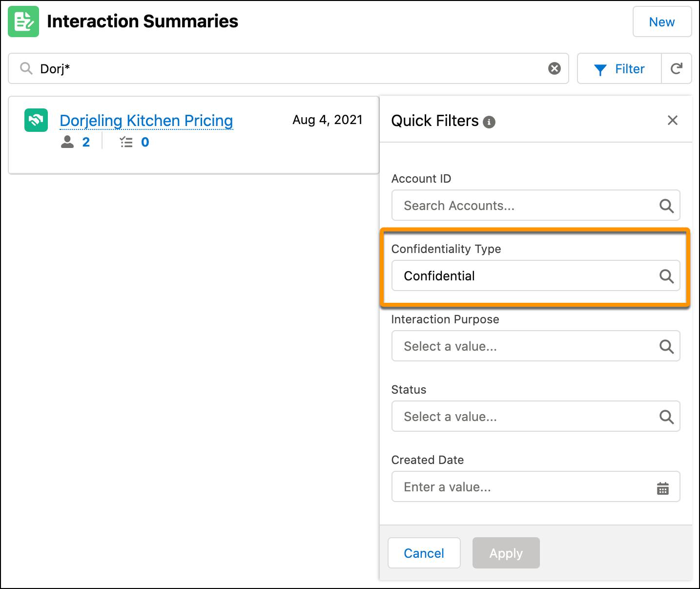The image size is (700, 589).
Task: Click the info icon beside Quick Filters
Action: [x=490, y=121]
